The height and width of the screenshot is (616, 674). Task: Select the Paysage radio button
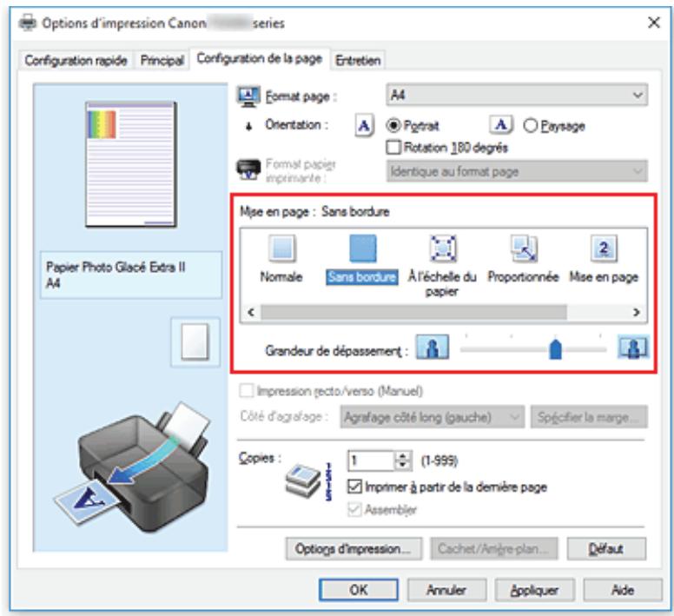[x=531, y=125]
